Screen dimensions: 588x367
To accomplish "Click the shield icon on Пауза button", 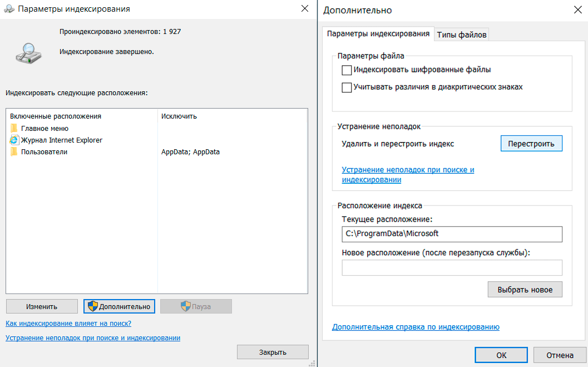I will tap(186, 306).
